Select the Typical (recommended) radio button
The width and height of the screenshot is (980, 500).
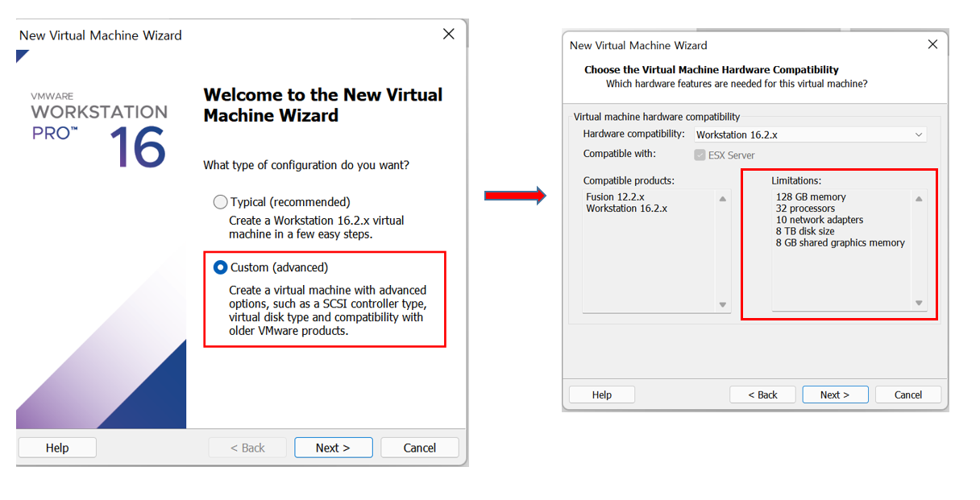(220, 202)
